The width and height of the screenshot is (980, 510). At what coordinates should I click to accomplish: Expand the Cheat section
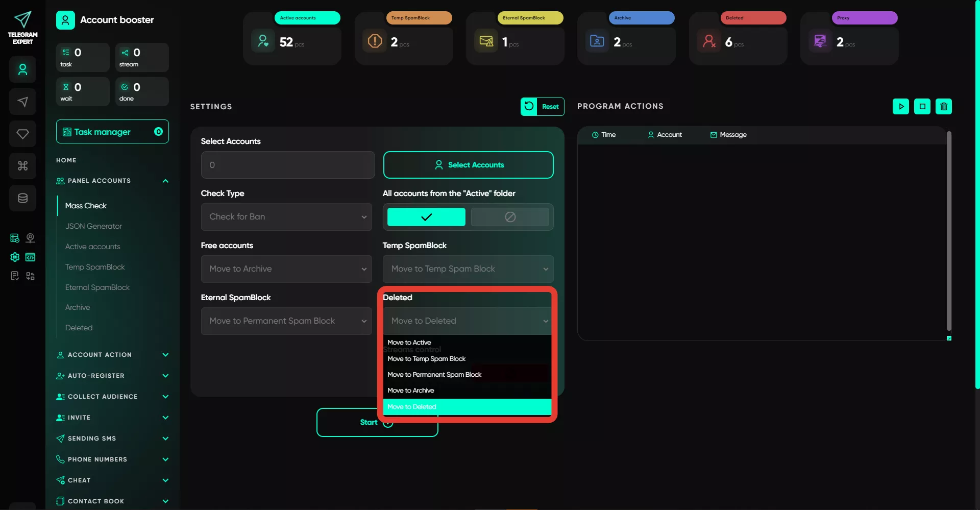click(x=112, y=480)
